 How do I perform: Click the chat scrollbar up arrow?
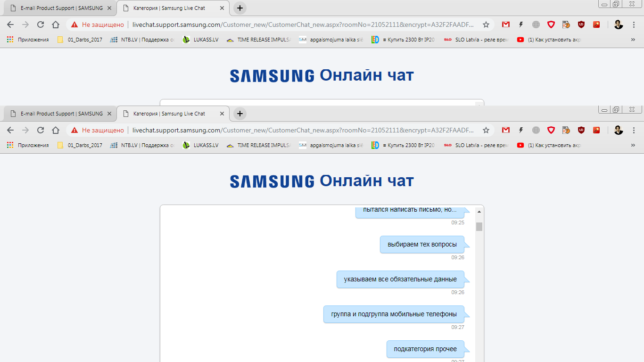[x=479, y=212]
